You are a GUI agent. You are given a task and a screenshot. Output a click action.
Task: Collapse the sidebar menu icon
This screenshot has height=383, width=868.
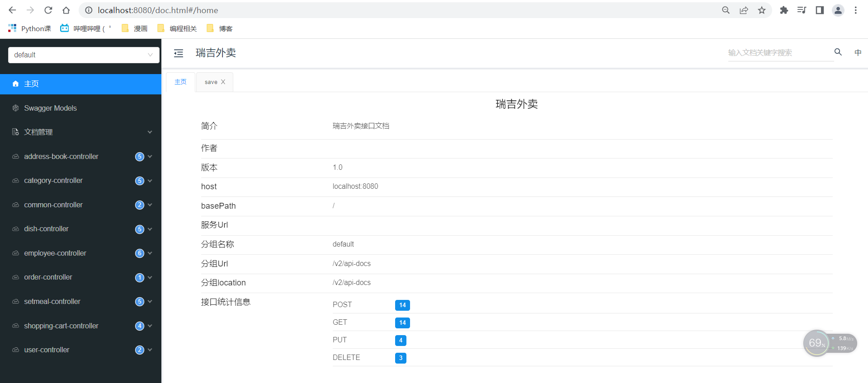179,53
